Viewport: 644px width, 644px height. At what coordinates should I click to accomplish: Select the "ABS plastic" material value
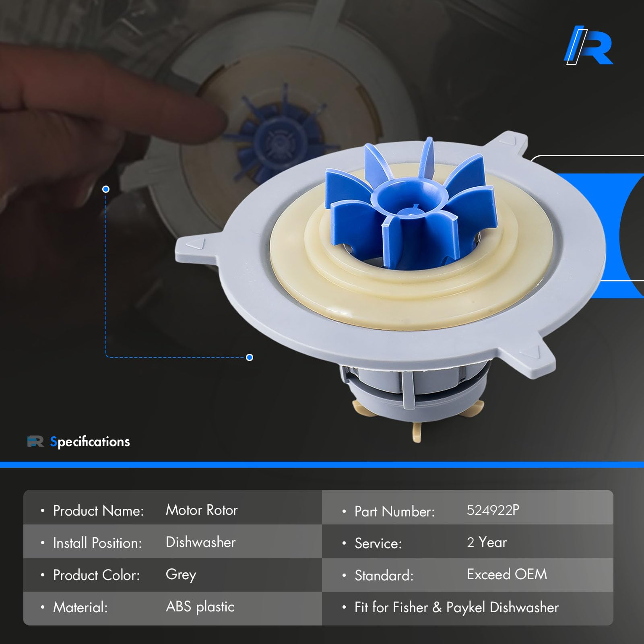click(x=200, y=607)
